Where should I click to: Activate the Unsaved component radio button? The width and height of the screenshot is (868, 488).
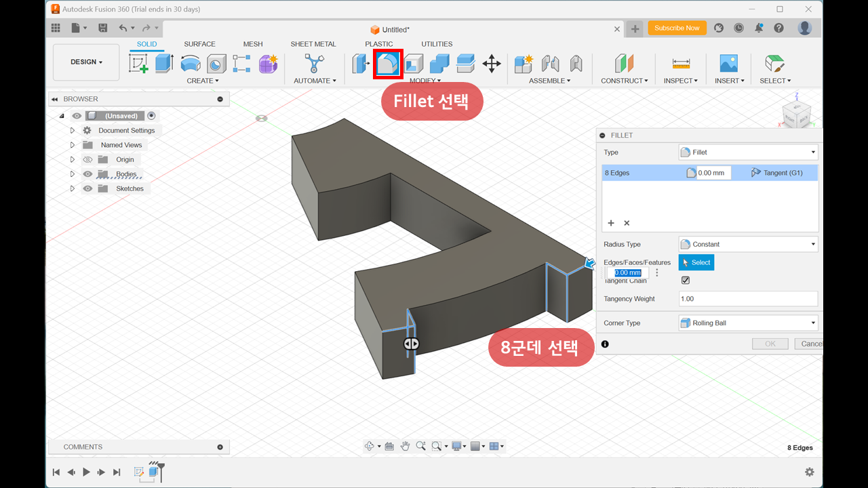151,116
